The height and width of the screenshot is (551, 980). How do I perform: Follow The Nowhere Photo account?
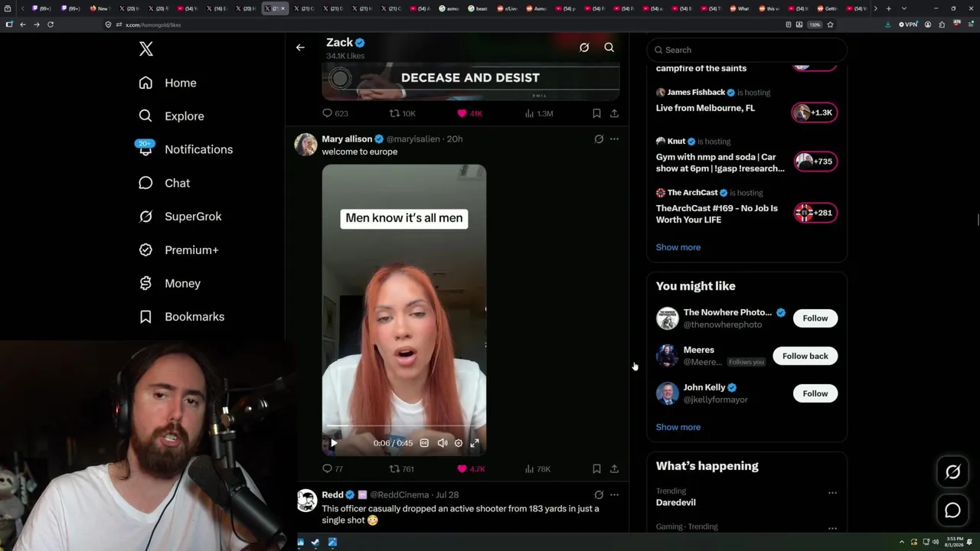click(x=815, y=318)
